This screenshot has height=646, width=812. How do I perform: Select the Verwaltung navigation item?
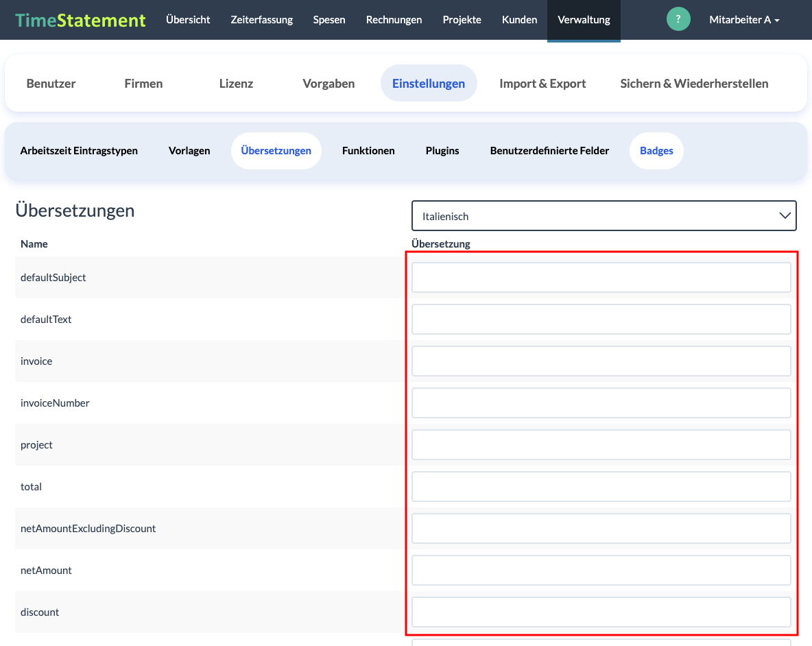[x=584, y=20]
